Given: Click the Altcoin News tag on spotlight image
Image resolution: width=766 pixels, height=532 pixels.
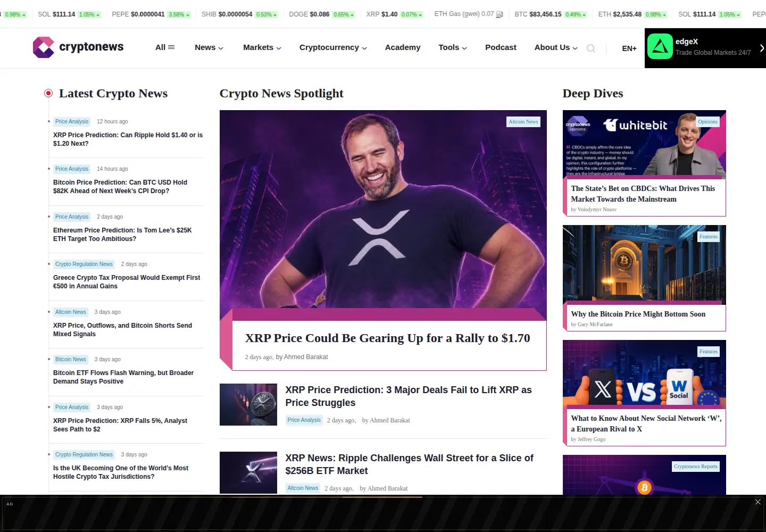Looking at the screenshot, I should point(523,122).
